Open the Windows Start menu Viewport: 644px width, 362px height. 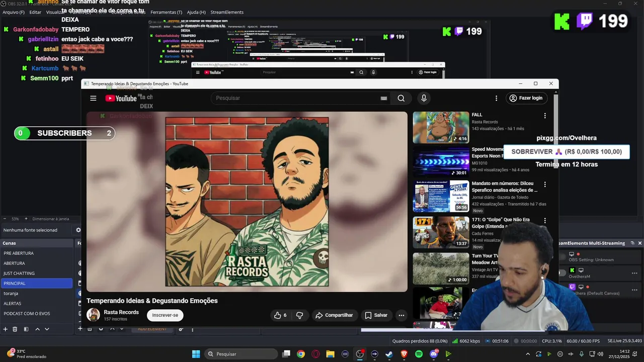tap(196, 354)
